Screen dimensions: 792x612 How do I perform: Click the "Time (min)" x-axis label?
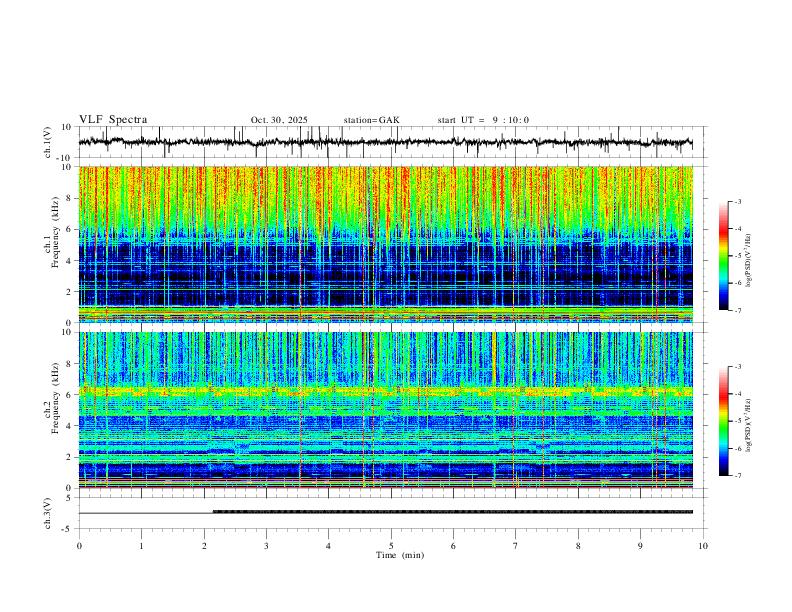click(x=400, y=555)
